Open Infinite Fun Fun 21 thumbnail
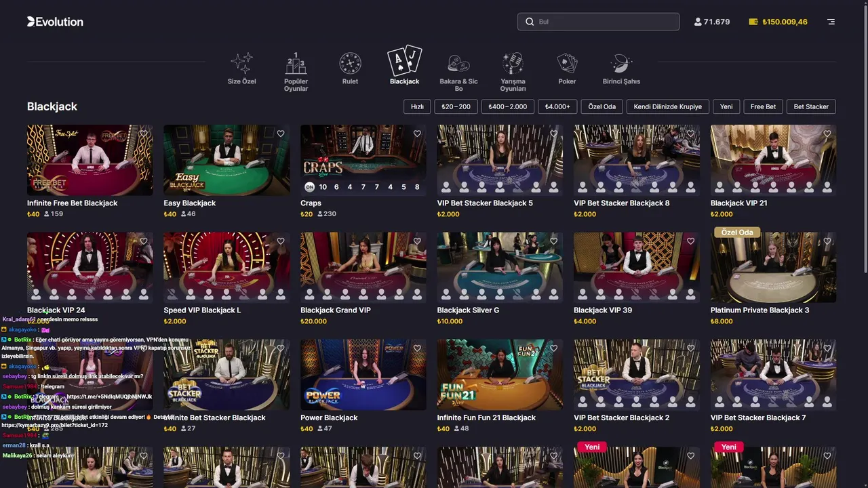Screen dimensions: 868x488 tap(500, 375)
